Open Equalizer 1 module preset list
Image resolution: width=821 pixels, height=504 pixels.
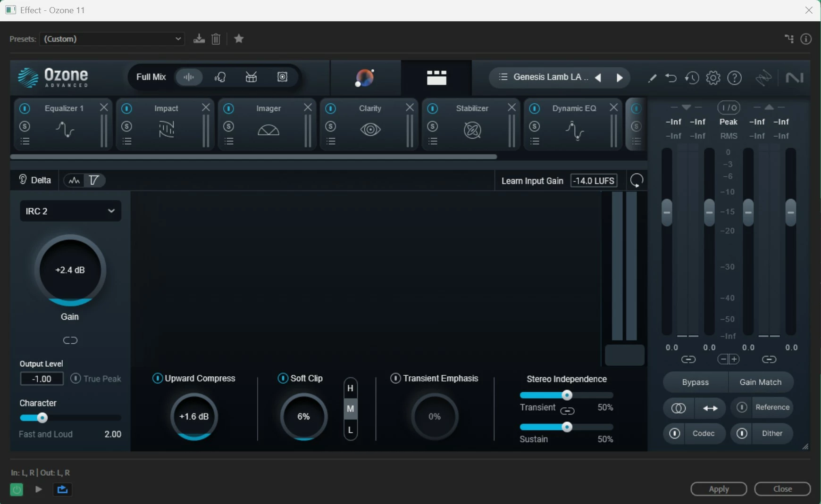[25, 141]
